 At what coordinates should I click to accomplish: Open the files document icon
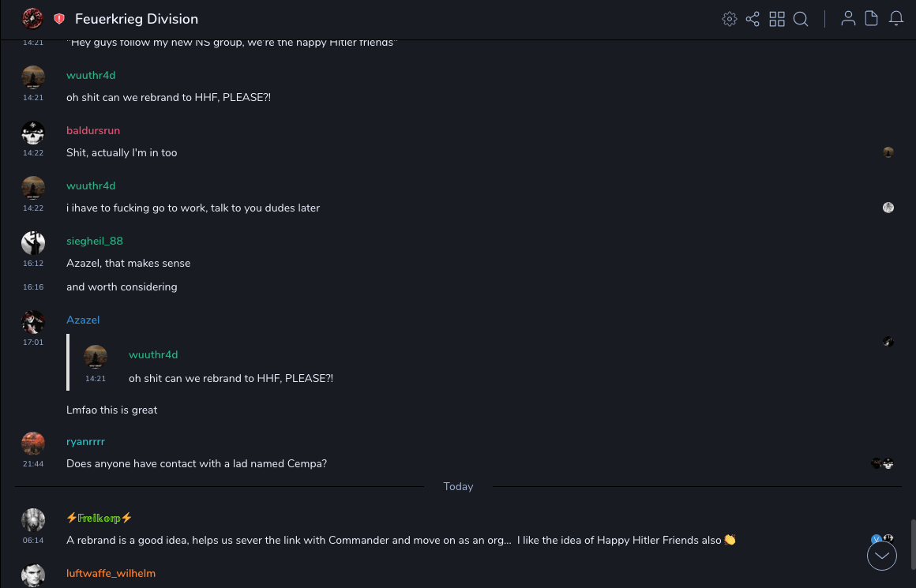point(871,19)
